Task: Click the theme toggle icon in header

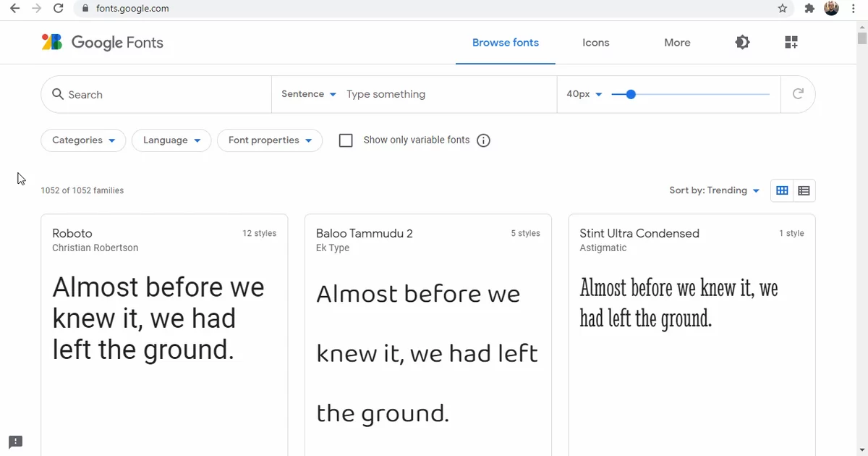Action: [x=742, y=43]
